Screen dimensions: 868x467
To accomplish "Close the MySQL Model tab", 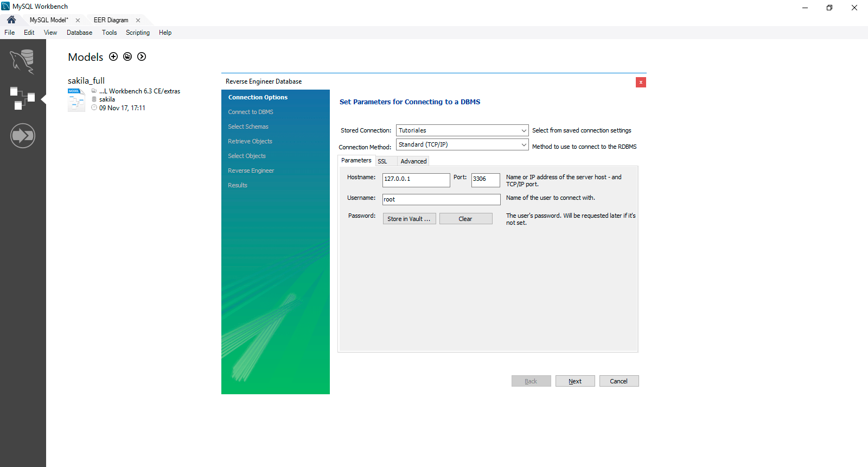I will point(78,20).
